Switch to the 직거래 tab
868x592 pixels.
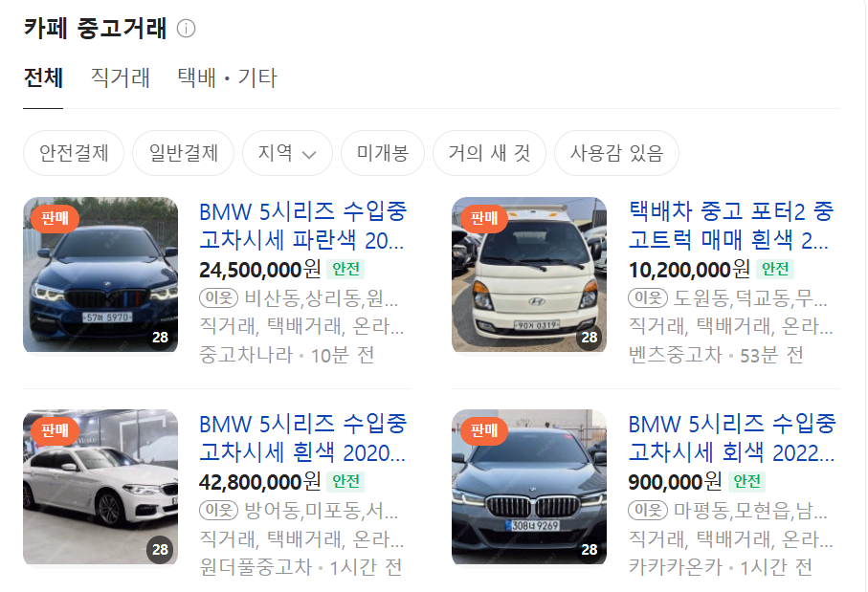pos(121,78)
